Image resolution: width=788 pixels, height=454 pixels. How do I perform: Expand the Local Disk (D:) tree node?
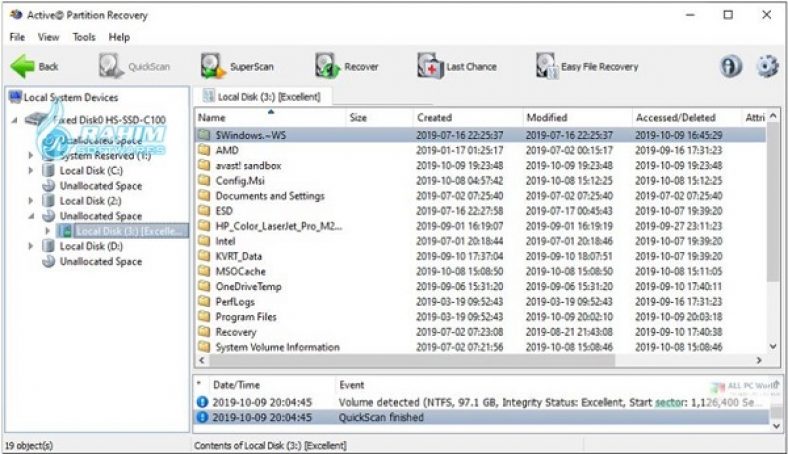(31, 246)
